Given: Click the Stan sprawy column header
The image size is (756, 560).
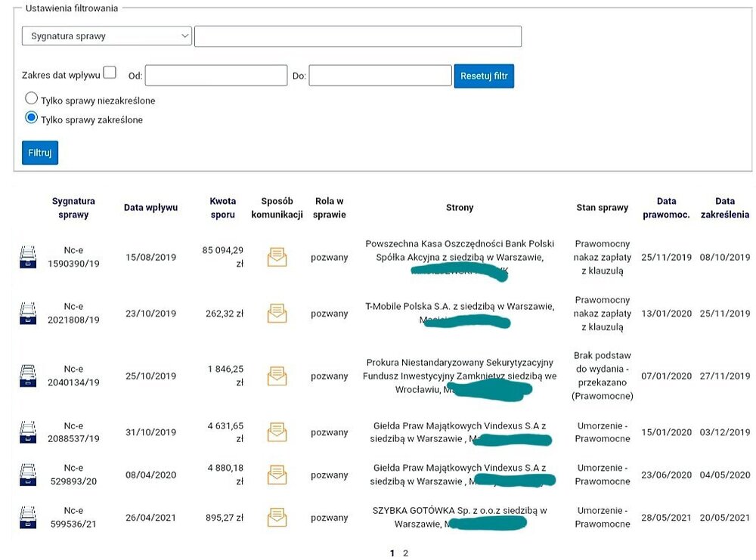Looking at the screenshot, I should click(603, 208).
